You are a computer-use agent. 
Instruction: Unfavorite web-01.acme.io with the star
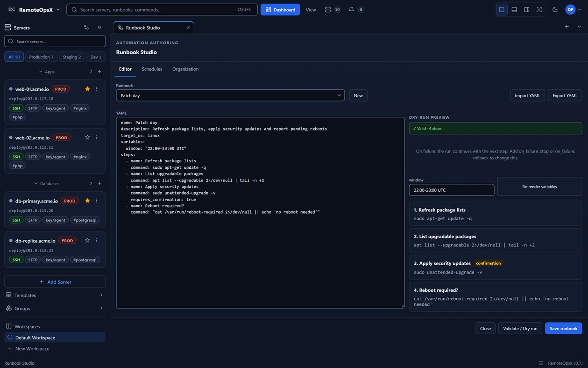[87, 89]
